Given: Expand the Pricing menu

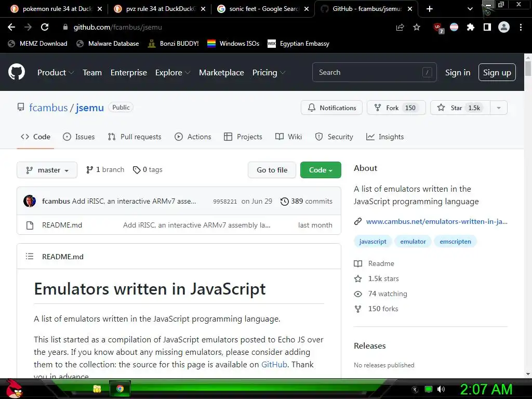Looking at the screenshot, I should pyautogui.click(x=269, y=72).
